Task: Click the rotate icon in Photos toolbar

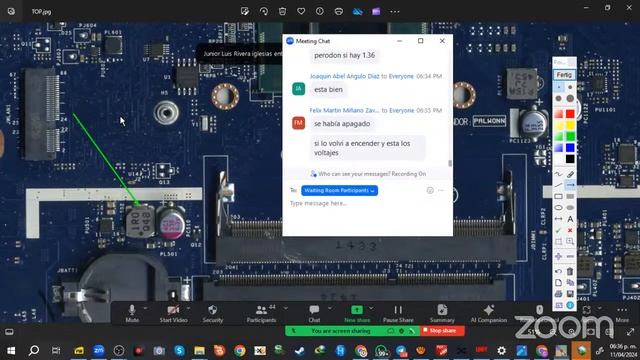Action: tap(264, 11)
